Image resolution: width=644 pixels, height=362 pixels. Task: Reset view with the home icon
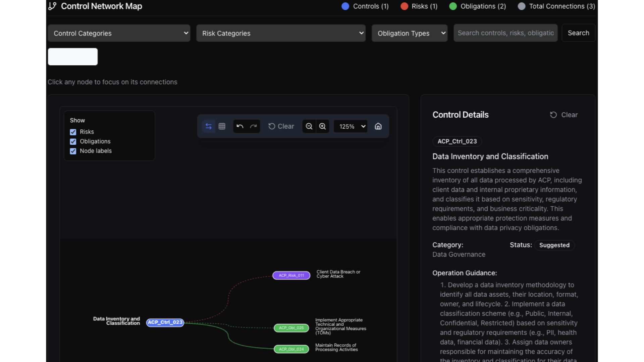coord(378,126)
